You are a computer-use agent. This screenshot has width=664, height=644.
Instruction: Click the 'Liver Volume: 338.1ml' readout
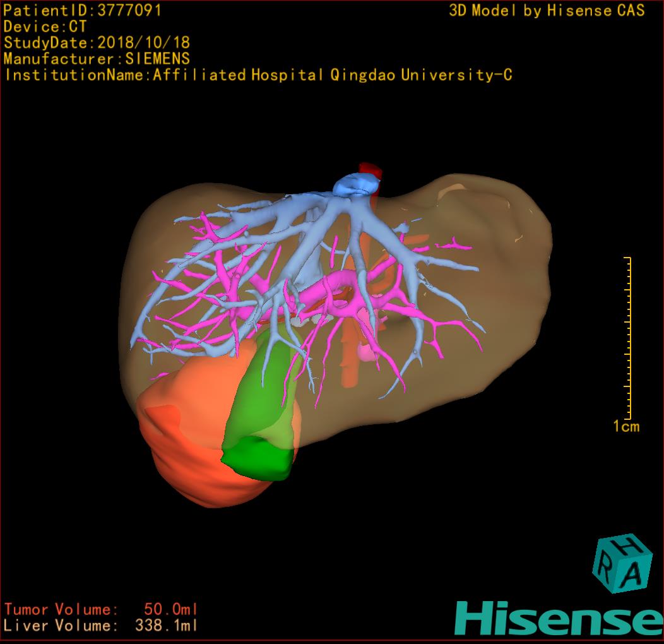tap(101, 625)
